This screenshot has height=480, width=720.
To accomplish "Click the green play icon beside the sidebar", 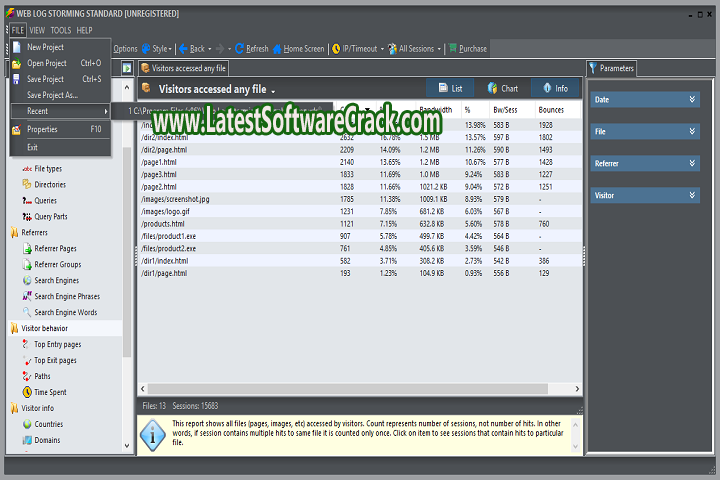I will (x=127, y=68).
